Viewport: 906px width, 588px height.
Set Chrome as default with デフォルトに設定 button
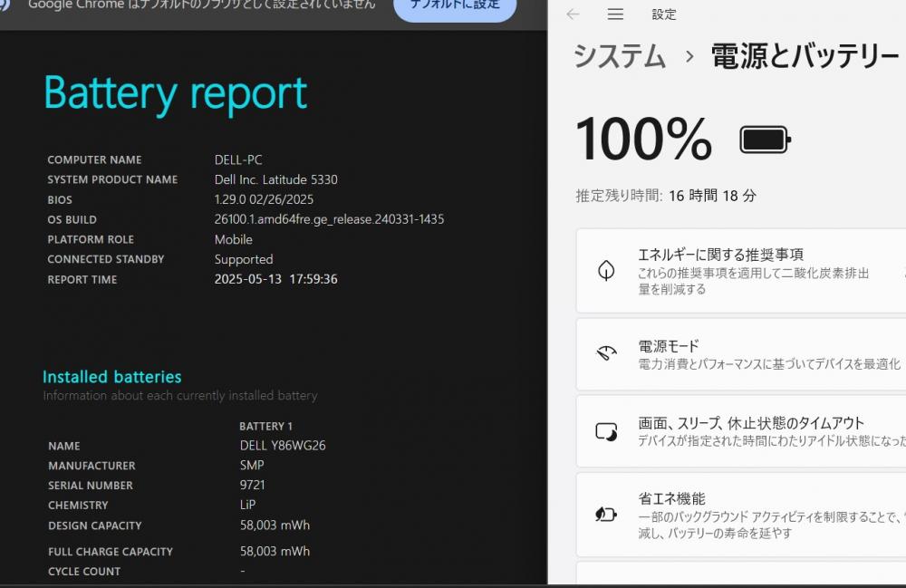455,7
